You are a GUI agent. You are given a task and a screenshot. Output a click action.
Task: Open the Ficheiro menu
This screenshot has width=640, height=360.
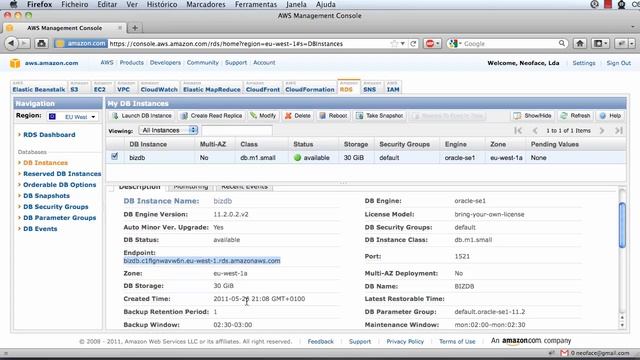point(75,4)
